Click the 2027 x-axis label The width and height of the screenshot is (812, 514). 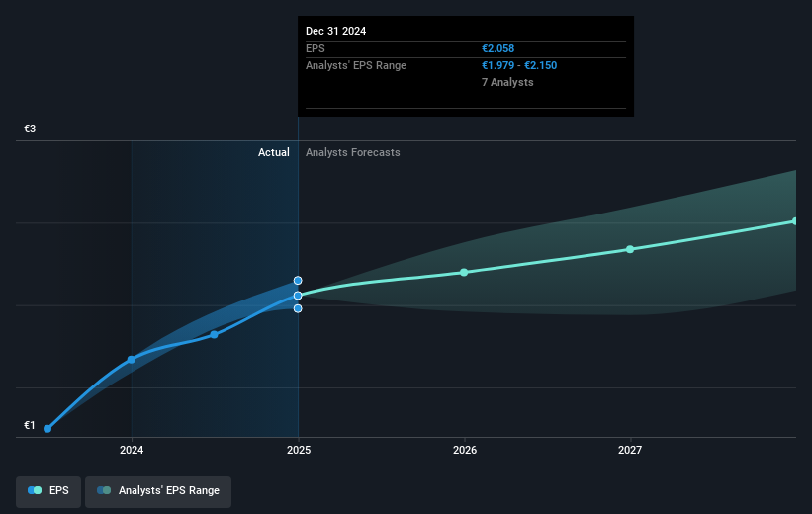click(x=630, y=450)
